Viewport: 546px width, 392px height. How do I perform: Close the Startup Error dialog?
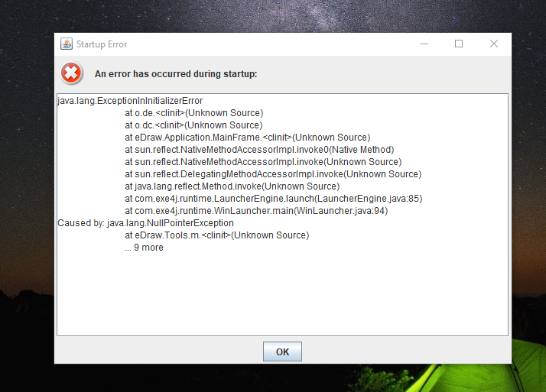pyautogui.click(x=494, y=44)
